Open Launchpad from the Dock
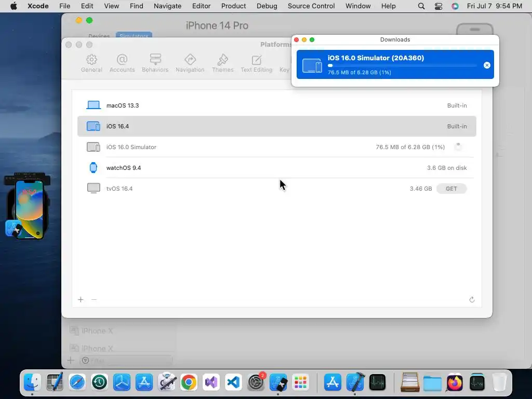 click(301, 382)
